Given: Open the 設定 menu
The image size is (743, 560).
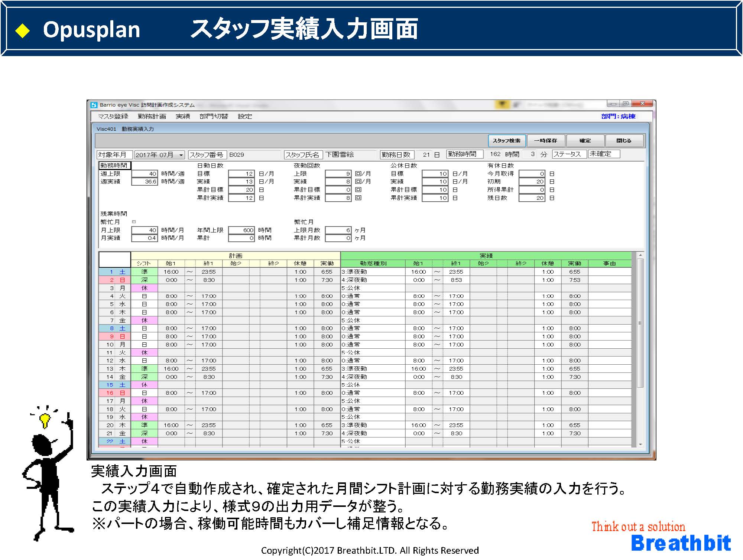Looking at the screenshot, I should 245,117.
